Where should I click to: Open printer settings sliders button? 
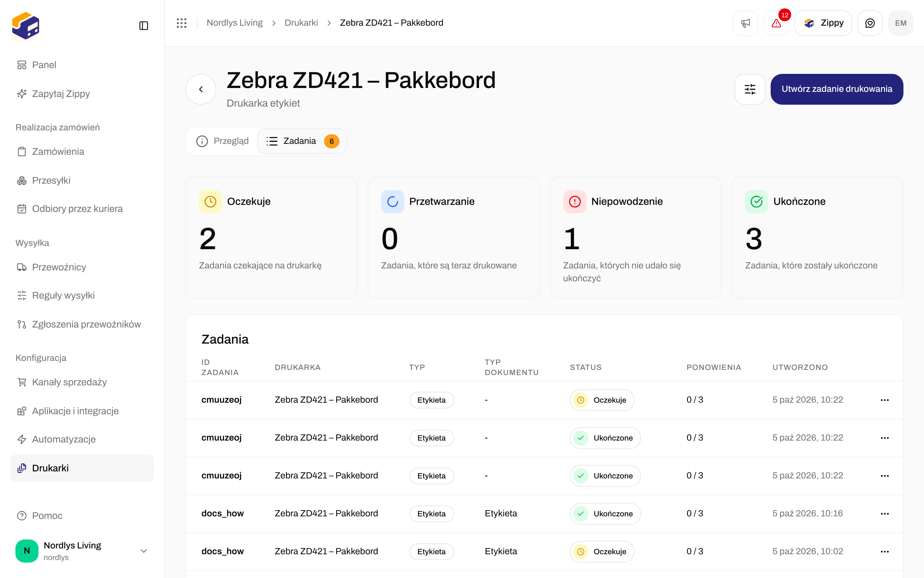[750, 89]
